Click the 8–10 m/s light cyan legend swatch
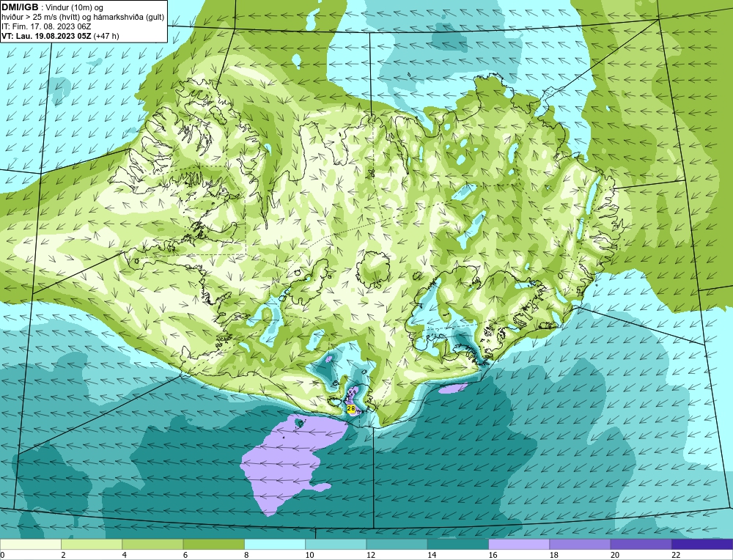The height and width of the screenshot is (560, 733). coord(275,545)
